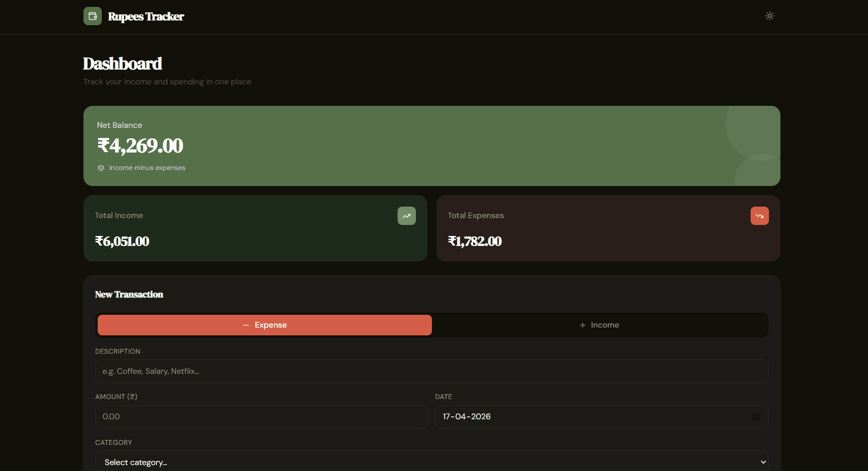Click the trending-down icon on Total Expenses card
The height and width of the screenshot is (471, 868).
point(759,215)
